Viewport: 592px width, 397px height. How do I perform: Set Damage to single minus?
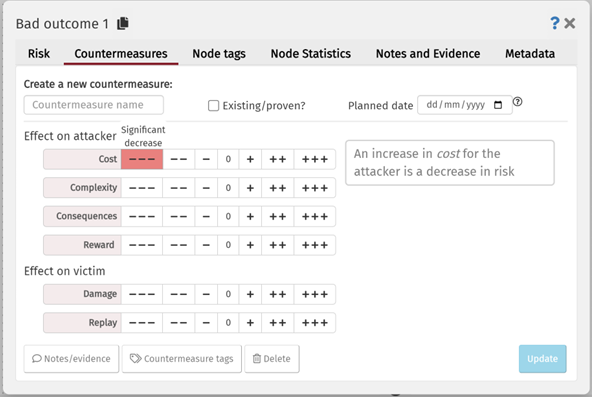pyautogui.click(x=206, y=294)
